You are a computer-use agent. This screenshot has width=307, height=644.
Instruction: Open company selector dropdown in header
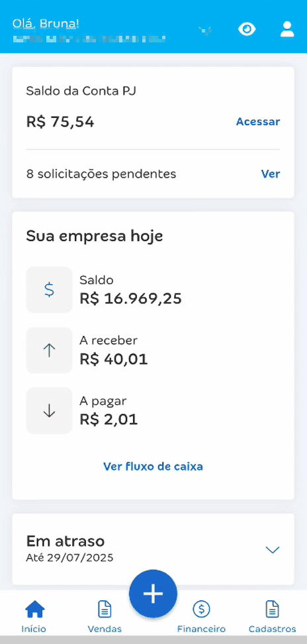click(x=205, y=30)
